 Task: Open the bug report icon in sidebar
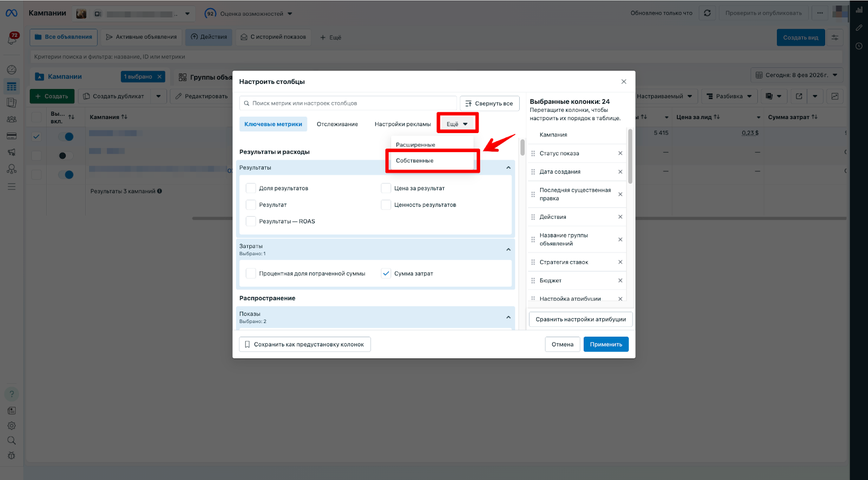pos(11,456)
